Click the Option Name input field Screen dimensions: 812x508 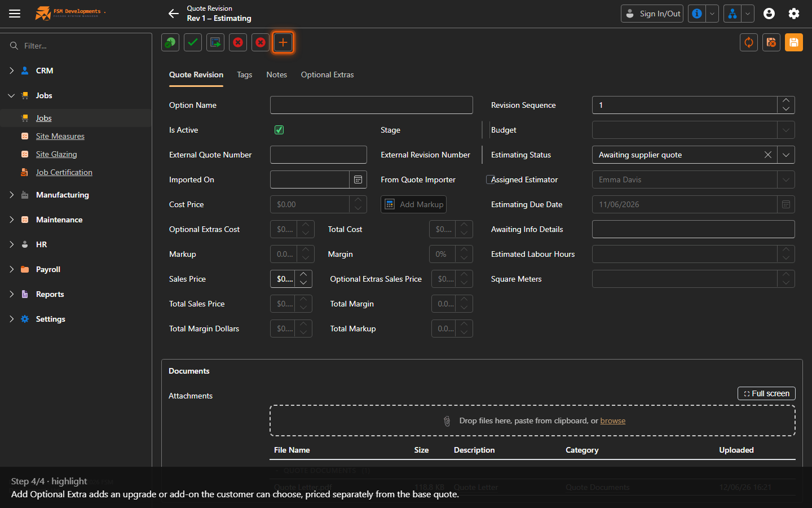pyautogui.click(x=372, y=105)
